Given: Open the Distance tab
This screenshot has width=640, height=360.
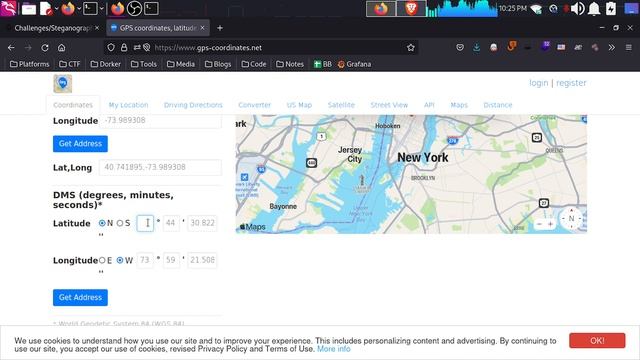Looking at the screenshot, I should coord(498,105).
